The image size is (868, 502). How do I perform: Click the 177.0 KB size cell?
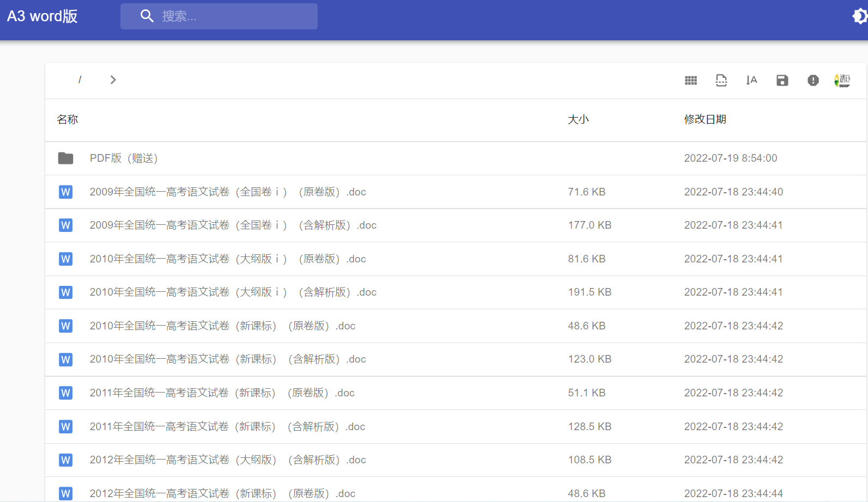pyautogui.click(x=590, y=225)
